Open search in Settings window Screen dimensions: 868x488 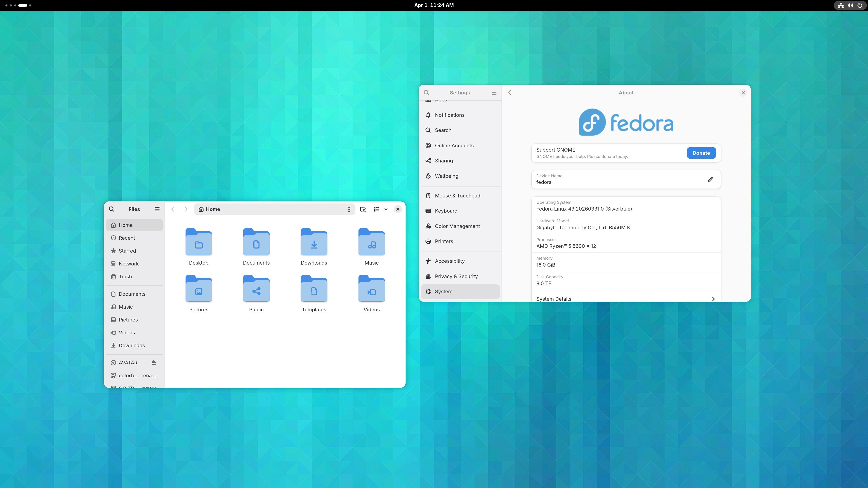[426, 93]
